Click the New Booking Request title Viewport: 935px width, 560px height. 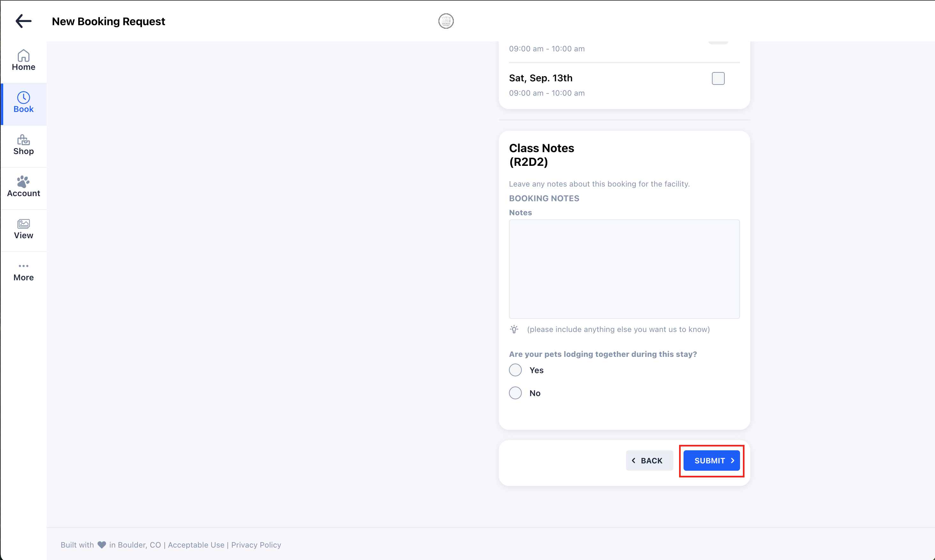108,21
